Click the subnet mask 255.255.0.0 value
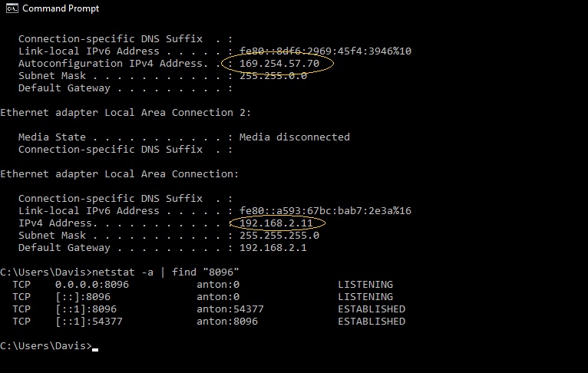 coord(273,76)
